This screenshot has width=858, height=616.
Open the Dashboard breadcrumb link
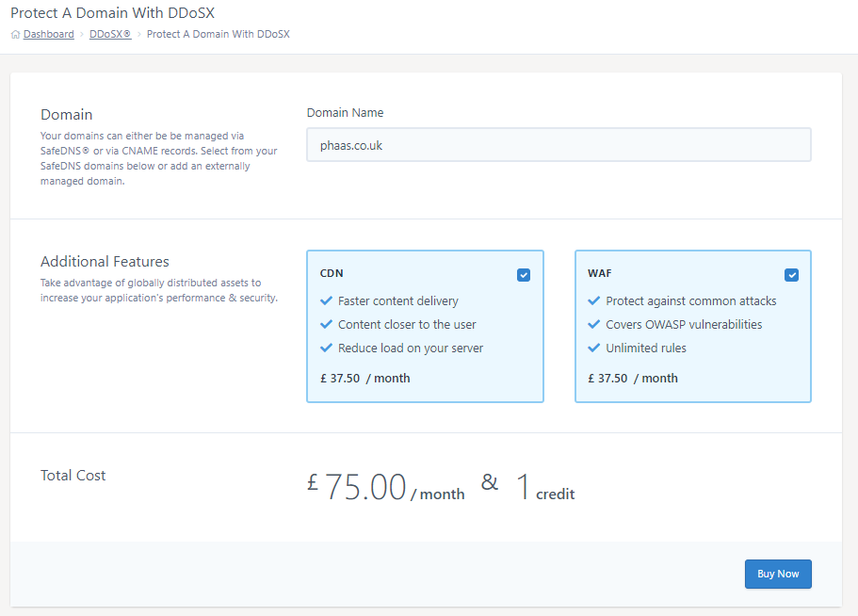pyautogui.click(x=48, y=35)
